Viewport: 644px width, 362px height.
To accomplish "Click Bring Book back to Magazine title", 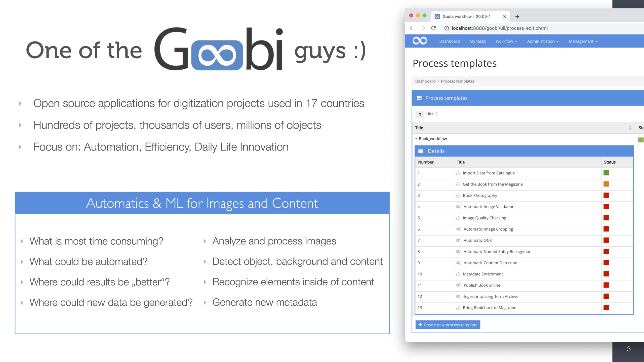I will [489, 308].
